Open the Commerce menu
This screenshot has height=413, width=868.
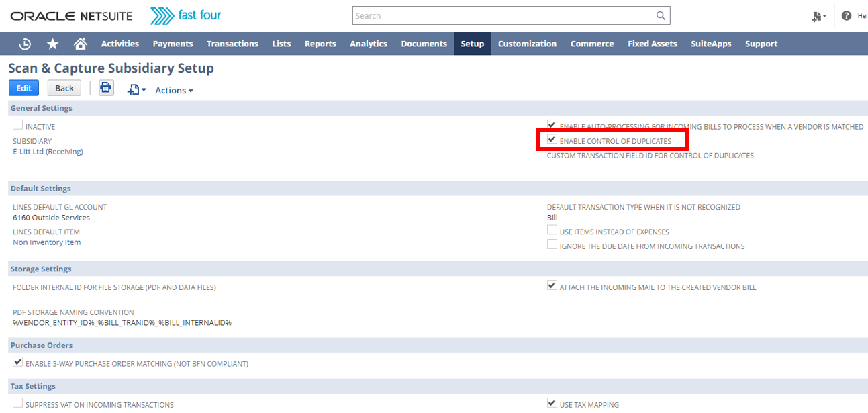[592, 44]
